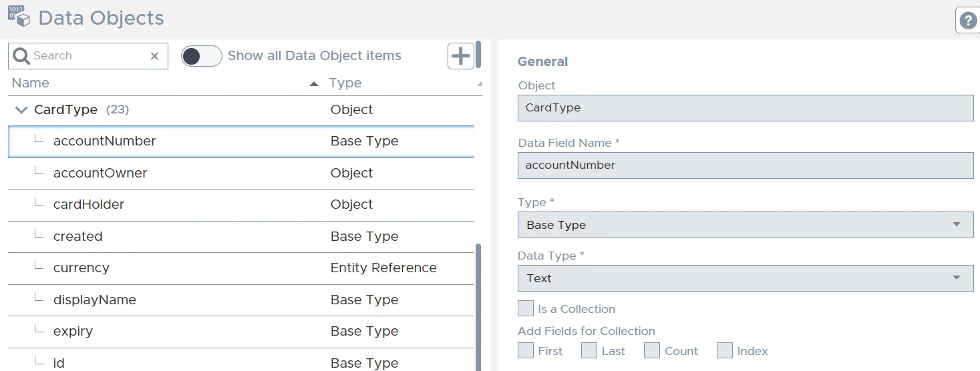Enable the First collection field checkbox
The image size is (980, 371).
[526, 350]
